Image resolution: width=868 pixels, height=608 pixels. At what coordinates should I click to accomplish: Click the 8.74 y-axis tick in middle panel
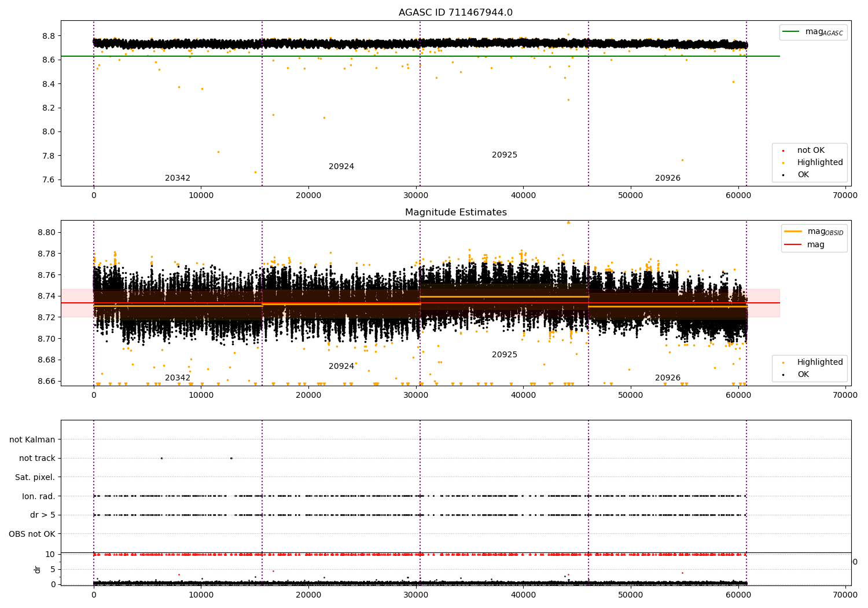46,296
